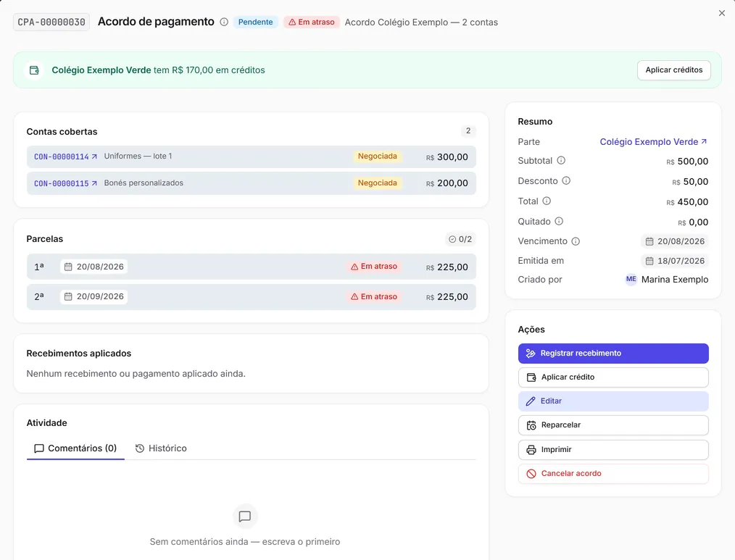Click calendar icon in Emitida em chip

tap(649, 261)
